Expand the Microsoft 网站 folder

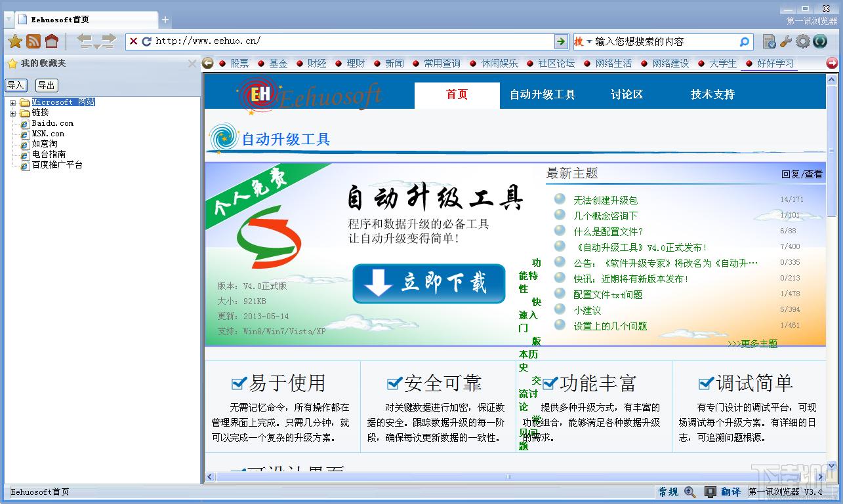coord(12,102)
